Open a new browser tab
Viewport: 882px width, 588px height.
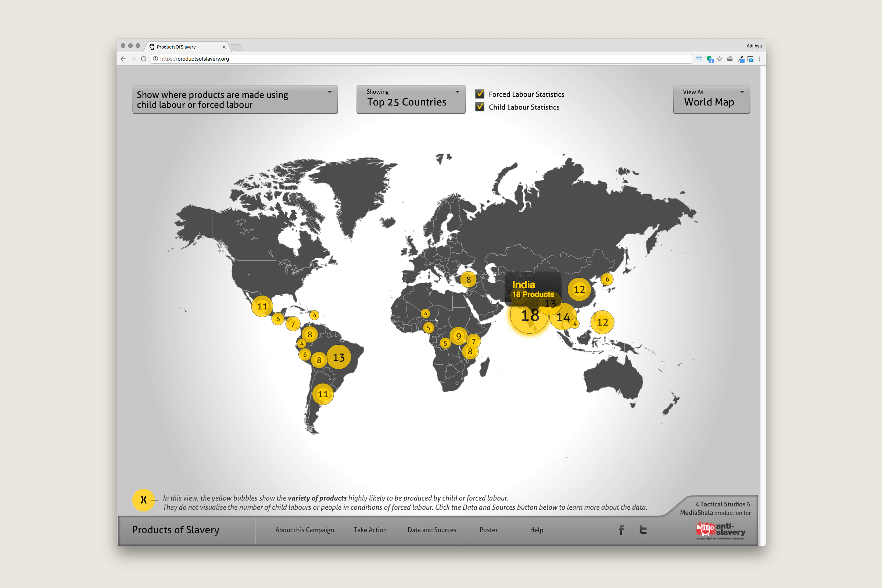point(237,47)
